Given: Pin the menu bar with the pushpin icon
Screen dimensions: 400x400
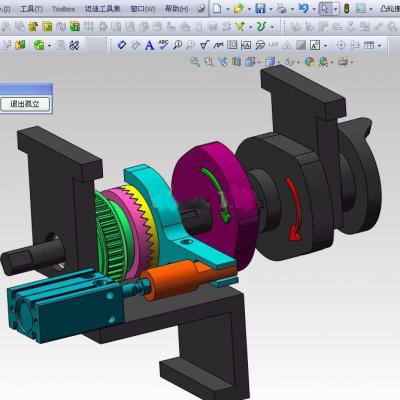Looking at the screenshot, I should (x=201, y=9).
